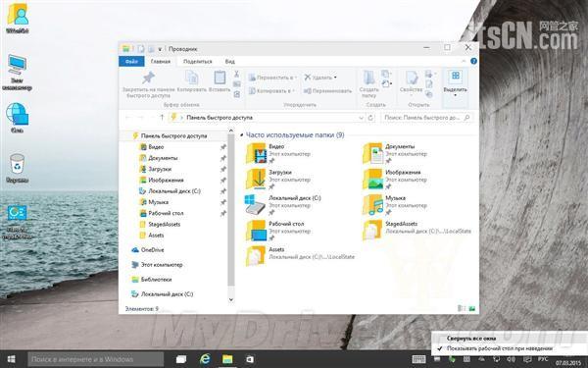Click the Cut scissors icon
Screen dimensions: 588x368
[x=236, y=74]
